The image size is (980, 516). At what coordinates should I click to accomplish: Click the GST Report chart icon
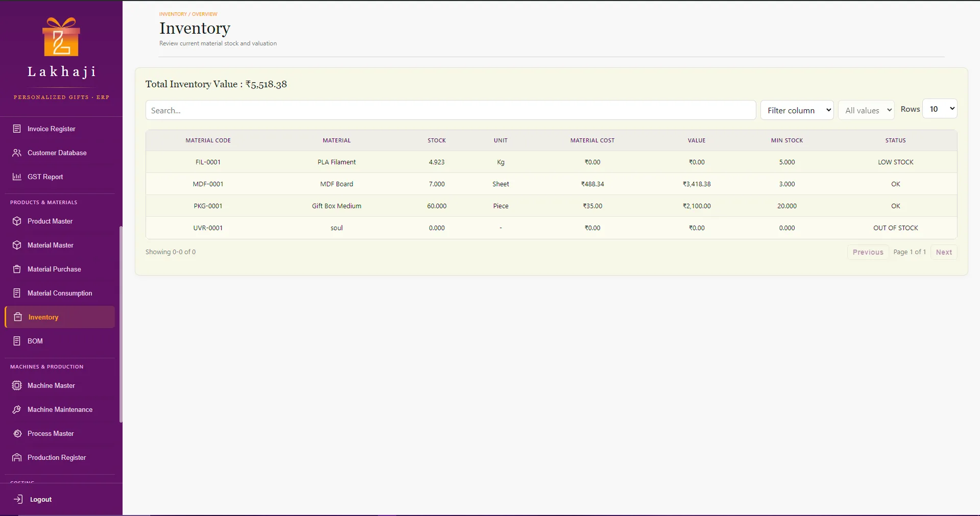pos(17,177)
